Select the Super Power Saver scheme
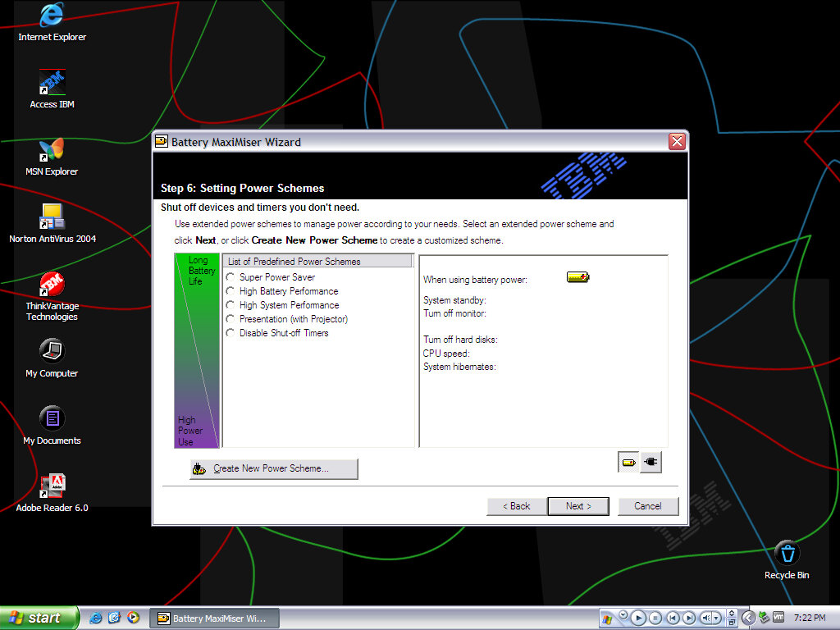The width and height of the screenshot is (840, 630). coord(231,277)
